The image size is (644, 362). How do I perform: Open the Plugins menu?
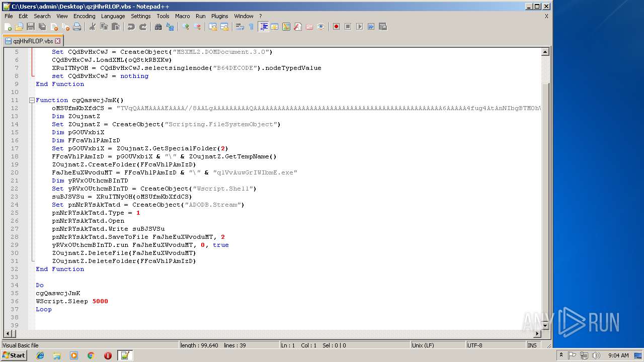[x=219, y=16]
